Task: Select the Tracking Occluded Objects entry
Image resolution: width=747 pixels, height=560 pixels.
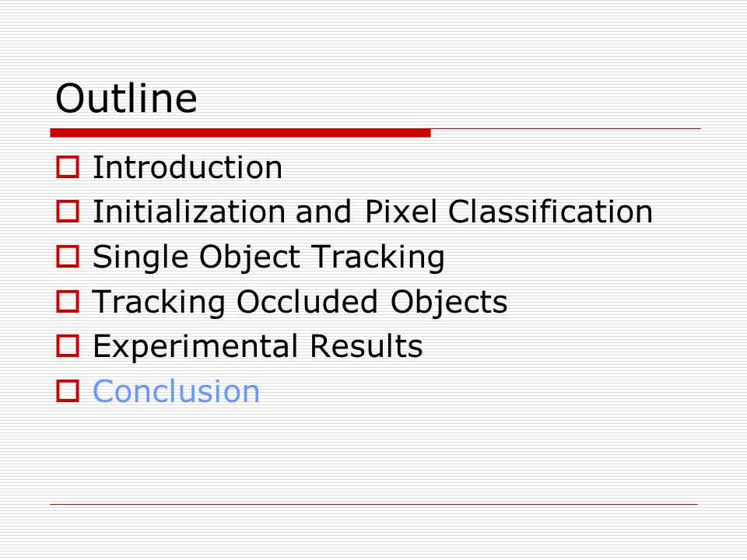Action: click(300, 303)
